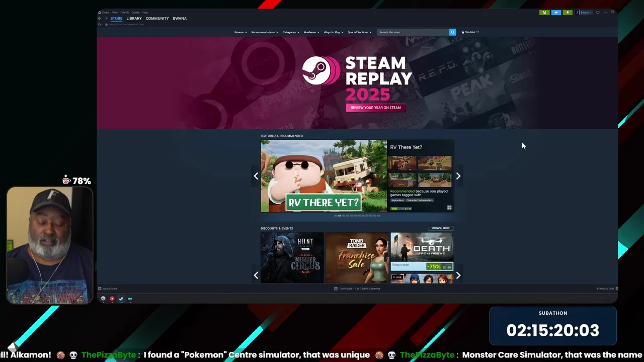Show next featured game with right arrow
The height and width of the screenshot is (362, 644).
click(458, 176)
